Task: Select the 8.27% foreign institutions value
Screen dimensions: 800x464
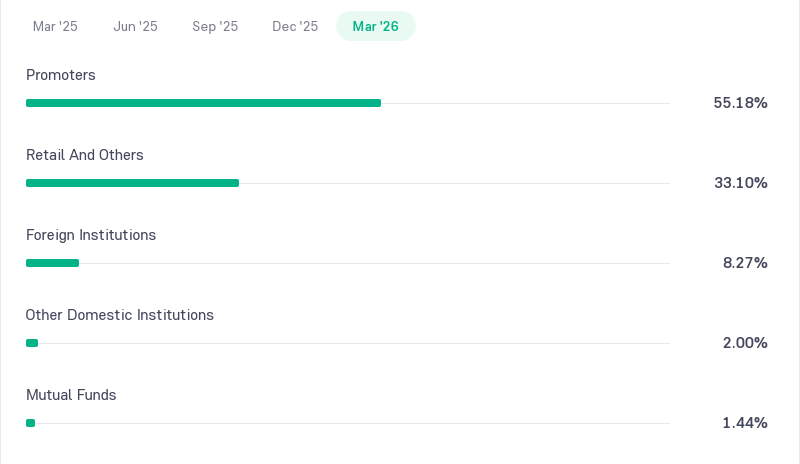Action: pyautogui.click(x=745, y=263)
